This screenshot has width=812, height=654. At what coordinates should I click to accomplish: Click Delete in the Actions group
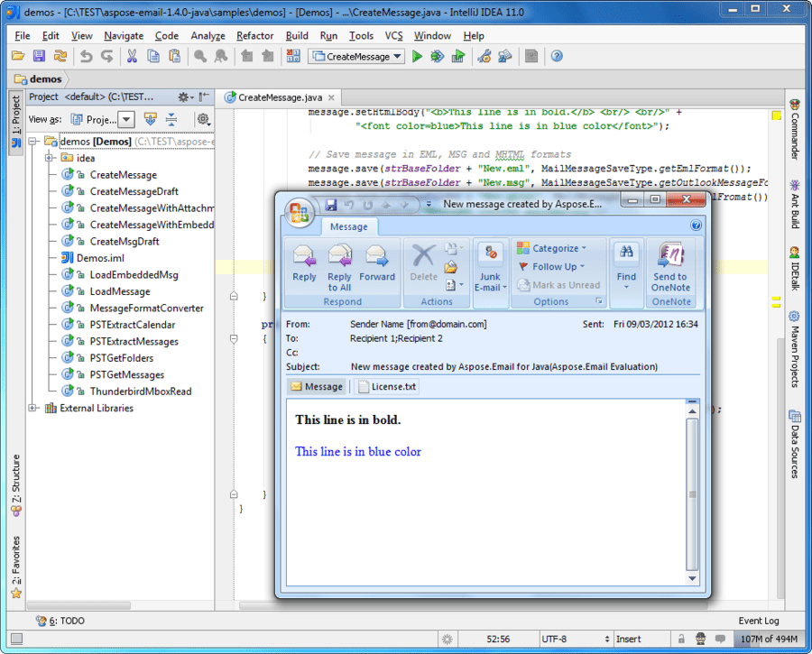pos(424,263)
